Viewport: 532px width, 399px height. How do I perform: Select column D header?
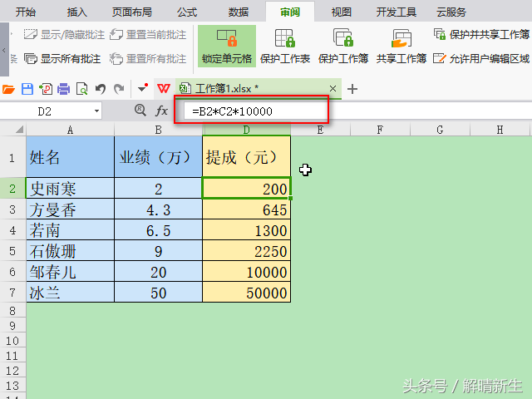tap(247, 130)
